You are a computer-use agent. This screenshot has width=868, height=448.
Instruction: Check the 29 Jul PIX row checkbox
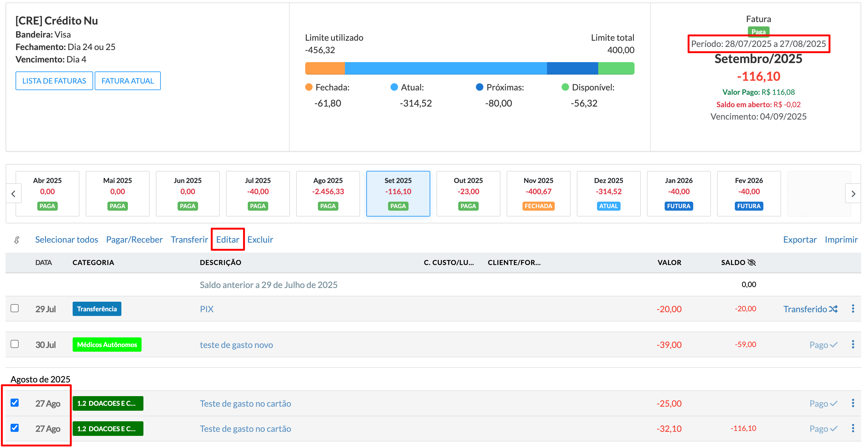coord(15,308)
